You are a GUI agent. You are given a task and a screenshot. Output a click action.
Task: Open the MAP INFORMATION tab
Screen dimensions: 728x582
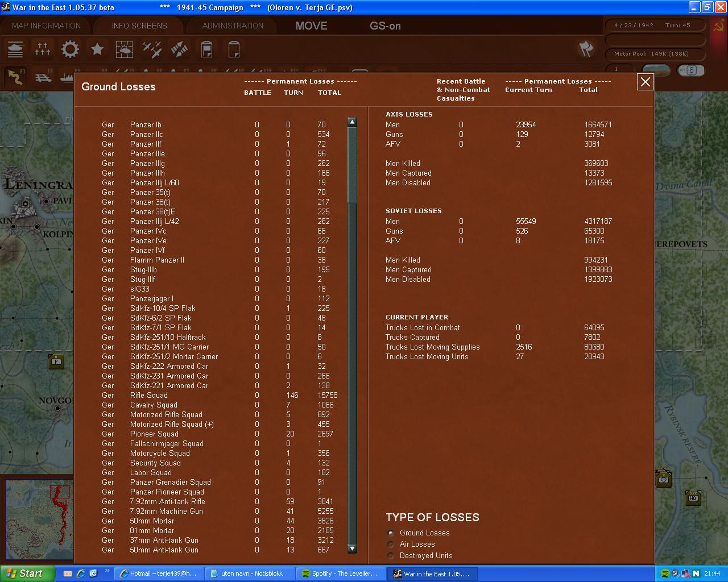[46, 26]
